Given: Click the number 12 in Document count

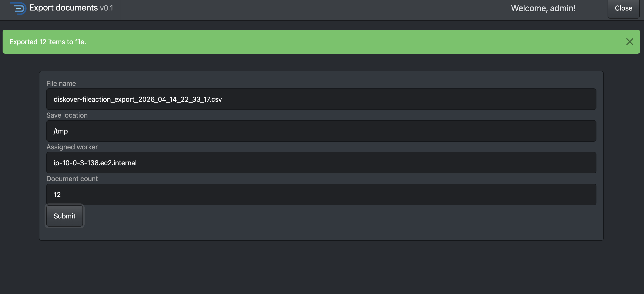Looking at the screenshot, I should click(57, 195).
